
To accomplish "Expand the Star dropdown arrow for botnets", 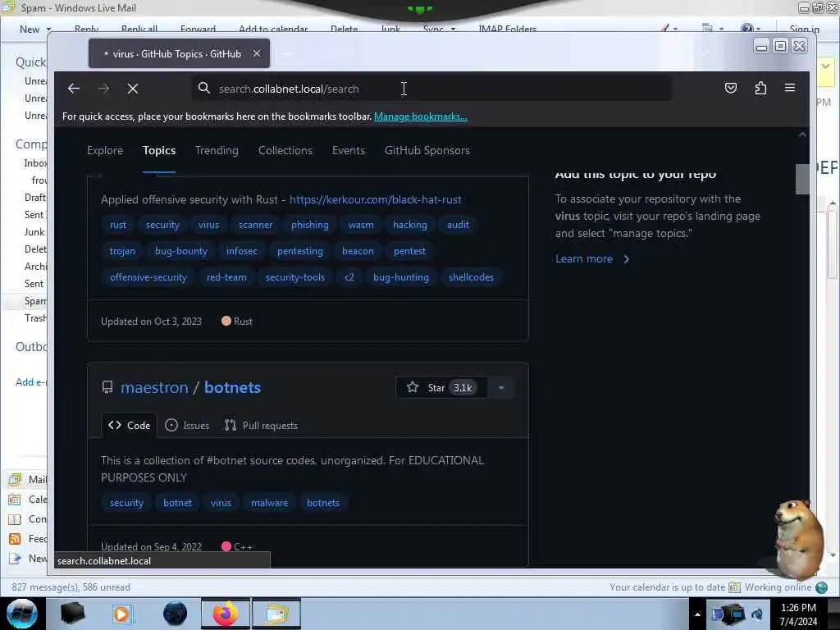I will pos(501,387).
